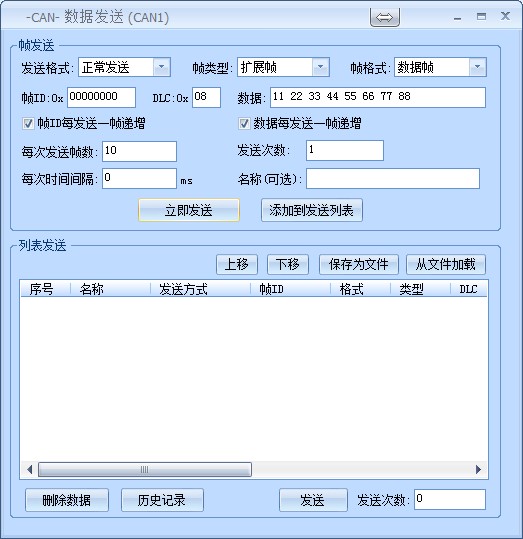523x539 pixels.
Task: Click the DLC column header
Action: (469, 289)
